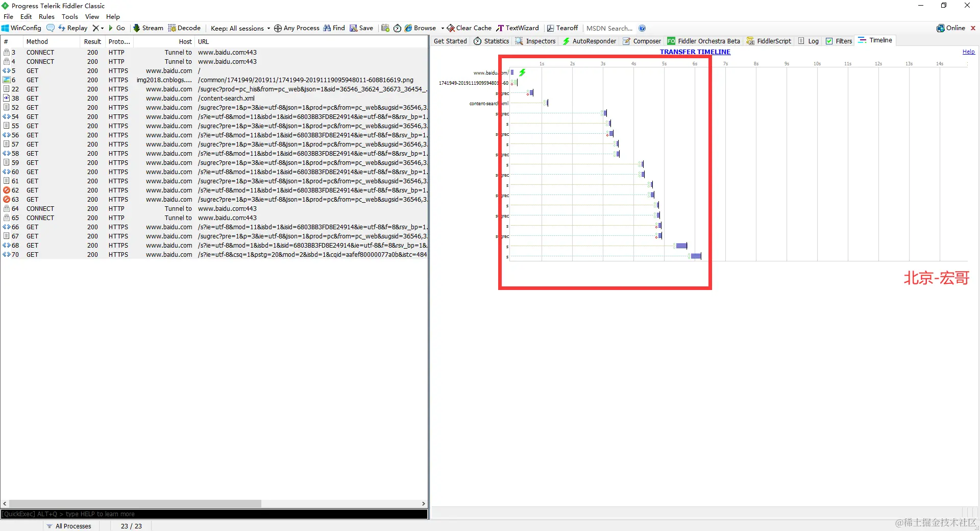Screen dimensions: 980x531
Task: Click Clear Cache in the toolbar
Action: [469, 28]
